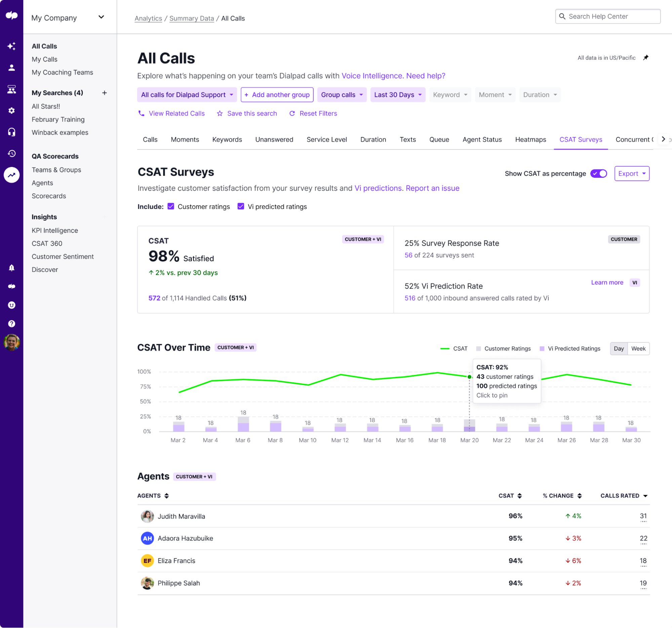Switch chart to Week view

(638, 348)
